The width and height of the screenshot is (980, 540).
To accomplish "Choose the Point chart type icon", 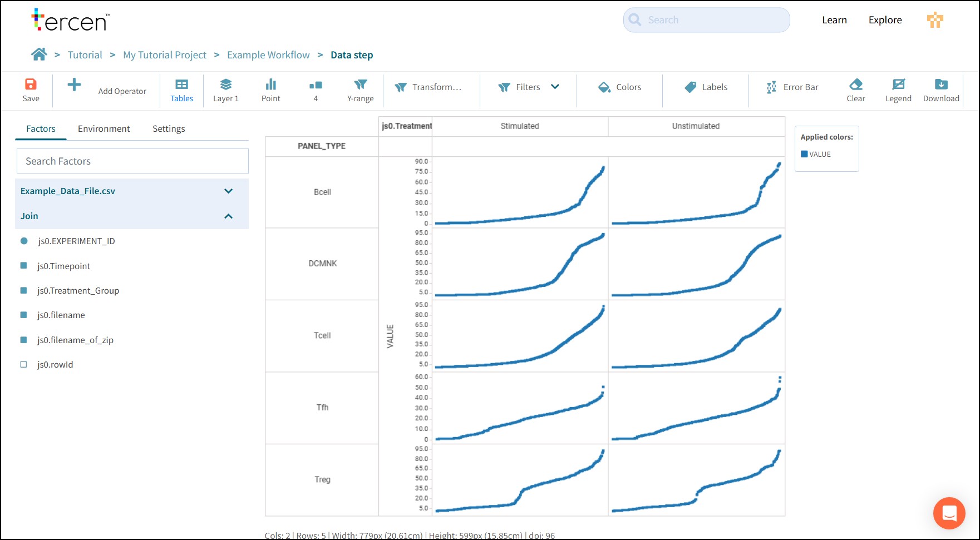I will [x=270, y=85].
